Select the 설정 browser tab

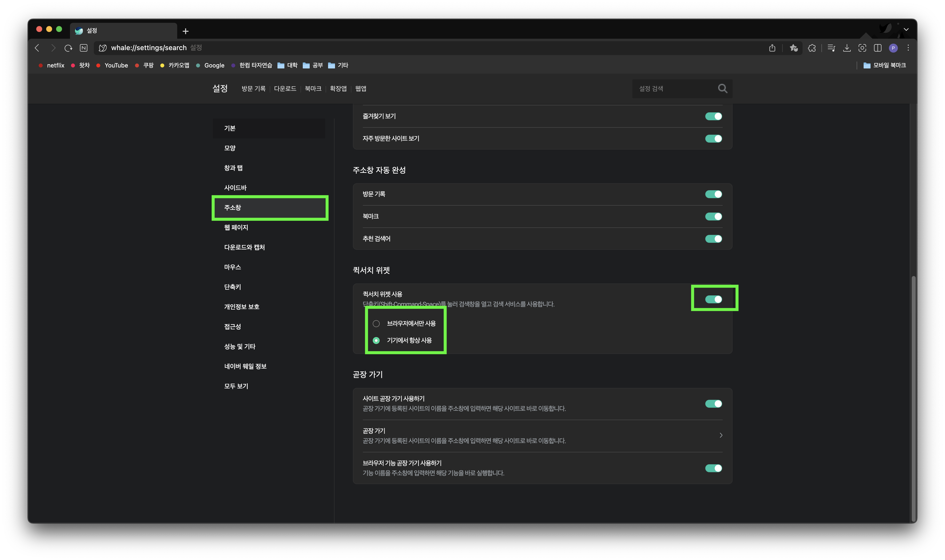[123, 31]
